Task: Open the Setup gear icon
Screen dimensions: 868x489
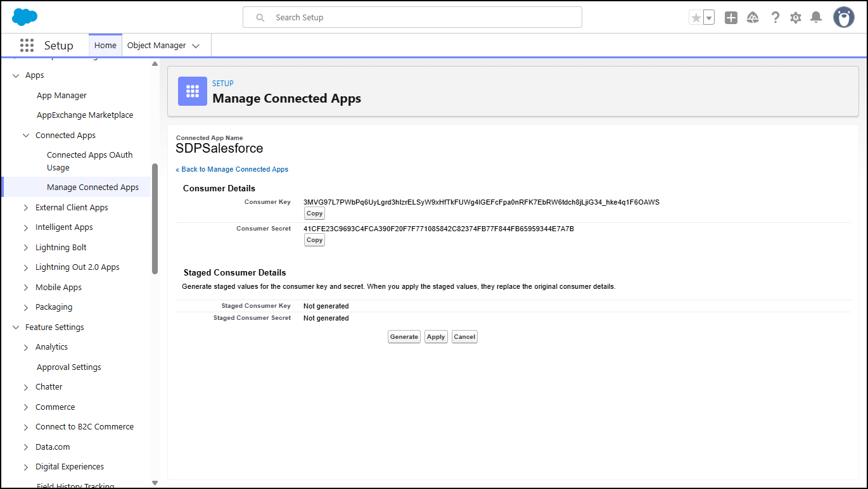Action: pos(796,18)
